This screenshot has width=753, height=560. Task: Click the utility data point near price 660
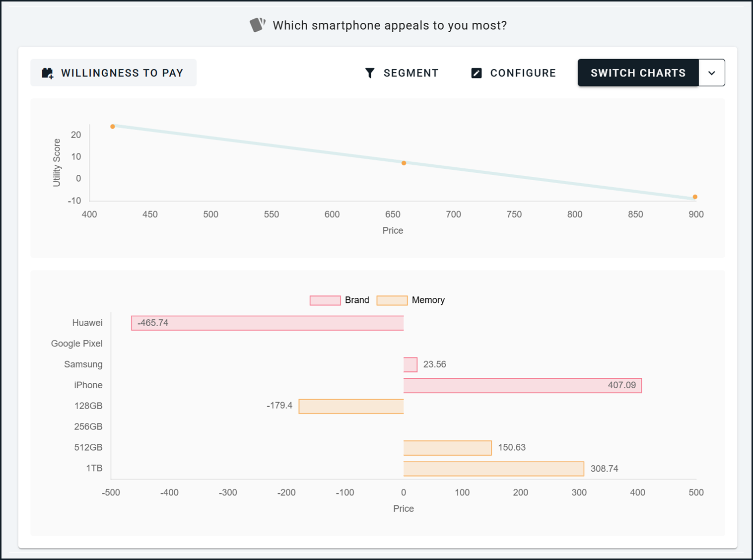tap(404, 163)
